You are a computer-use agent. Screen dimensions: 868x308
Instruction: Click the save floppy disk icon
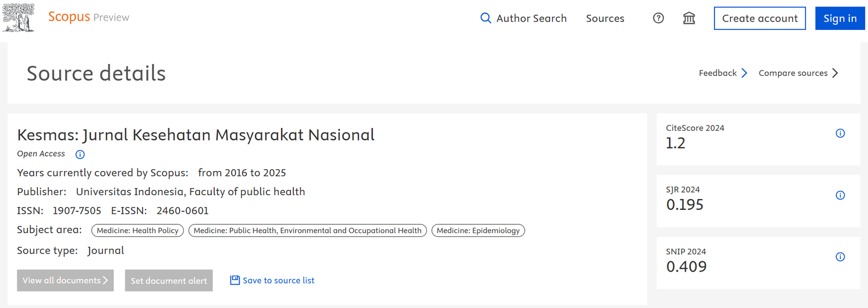coord(235,280)
